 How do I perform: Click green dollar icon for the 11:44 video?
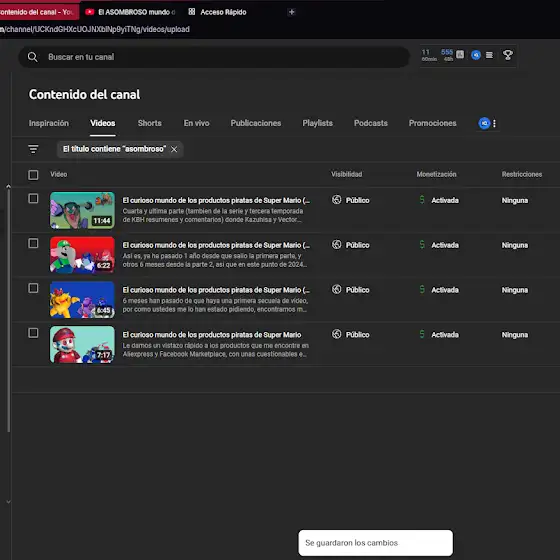tap(422, 200)
